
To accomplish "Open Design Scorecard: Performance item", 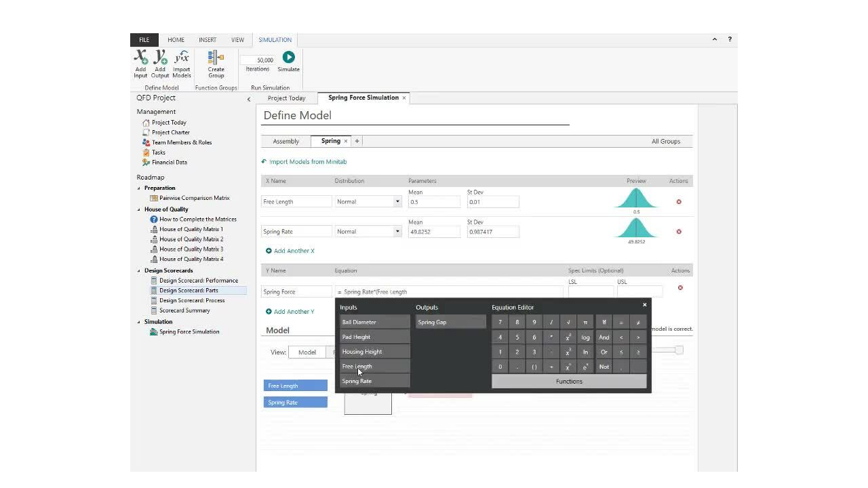I will [x=194, y=280].
